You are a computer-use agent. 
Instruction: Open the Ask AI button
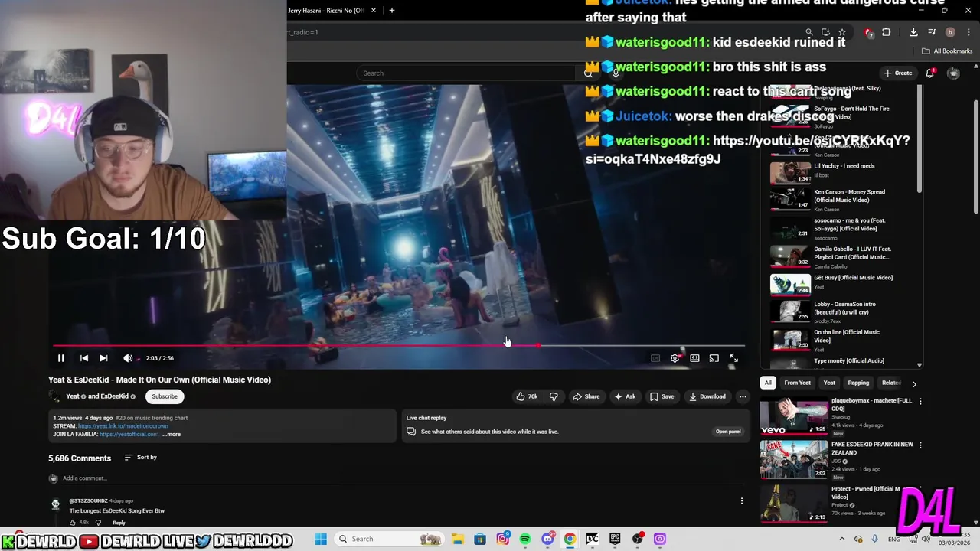point(625,396)
